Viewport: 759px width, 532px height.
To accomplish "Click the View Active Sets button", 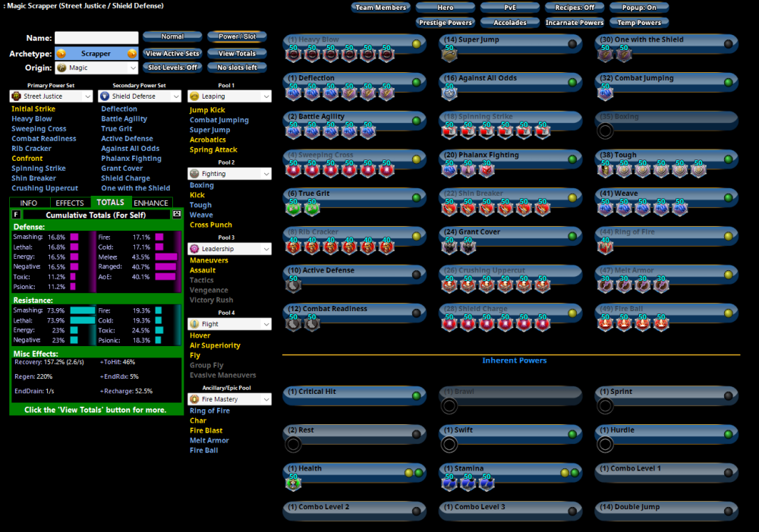I will (172, 54).
